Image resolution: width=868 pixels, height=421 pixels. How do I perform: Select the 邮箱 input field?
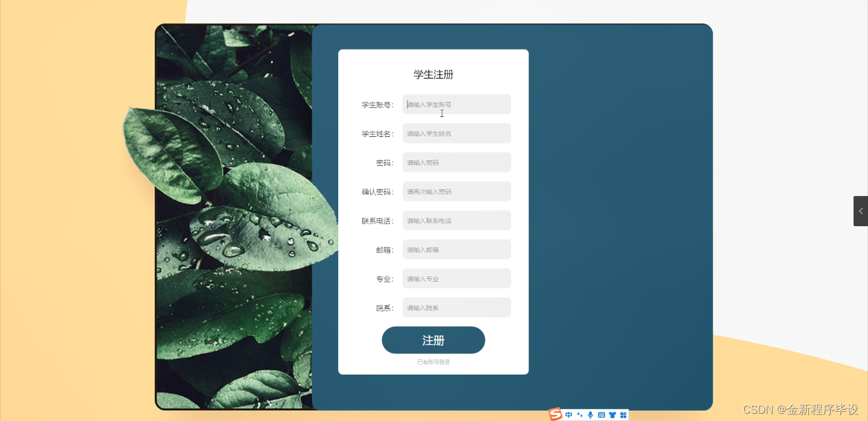click(457, 250)
